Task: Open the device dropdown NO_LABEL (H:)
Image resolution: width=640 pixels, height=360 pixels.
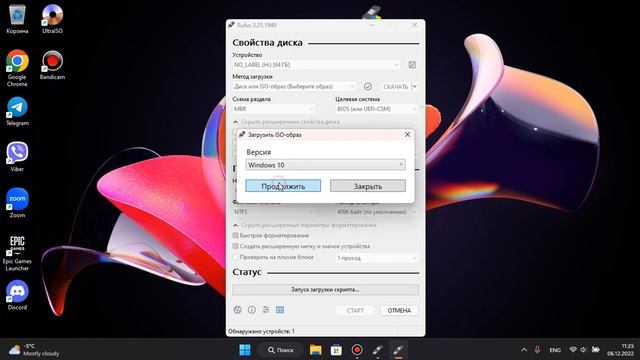Action: click(x=317, y=65)
